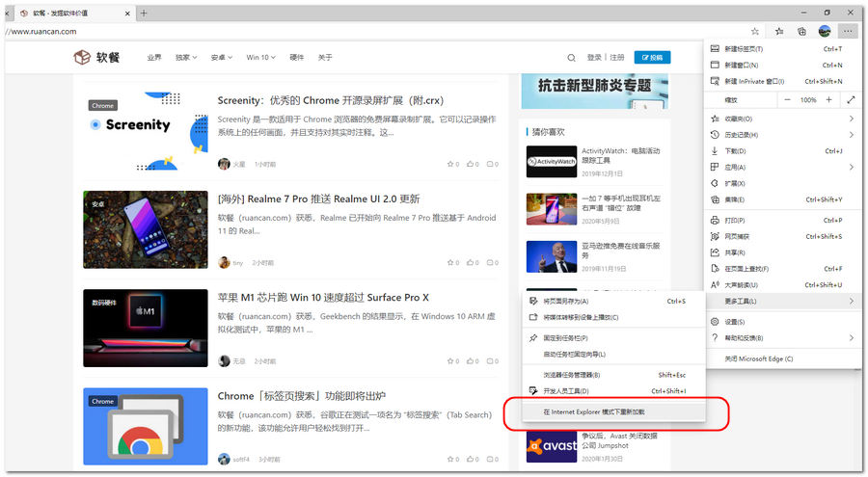Expand the 收藏夹 submenu
This screenshot has width=868, height=477.
781,119
